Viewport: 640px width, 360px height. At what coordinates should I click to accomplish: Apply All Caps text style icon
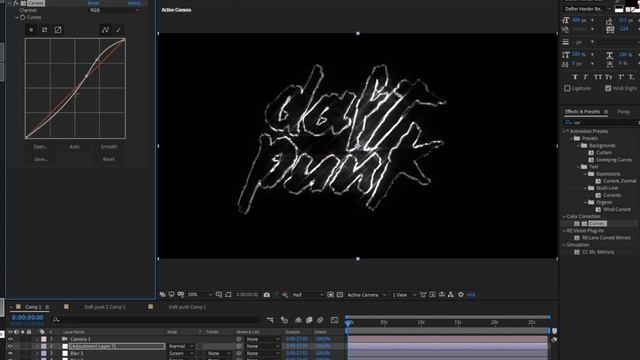(x=598, y=77)
